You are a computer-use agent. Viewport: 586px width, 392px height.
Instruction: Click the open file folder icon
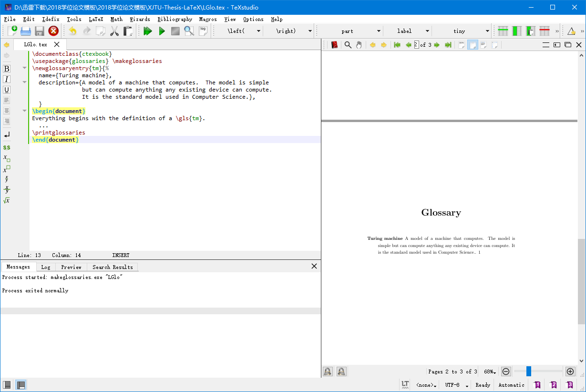click(26, 31)
